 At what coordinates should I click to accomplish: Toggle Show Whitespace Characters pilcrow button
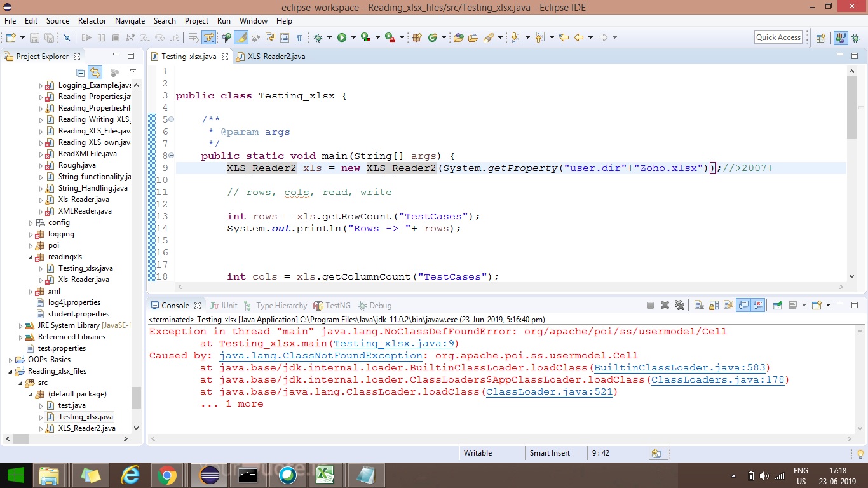click(x=299, y=38)
